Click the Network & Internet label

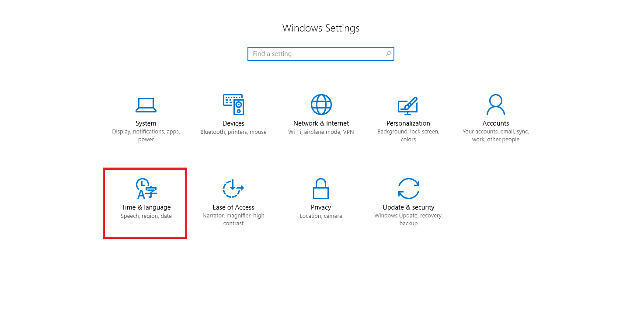click(x=321, y=123)
